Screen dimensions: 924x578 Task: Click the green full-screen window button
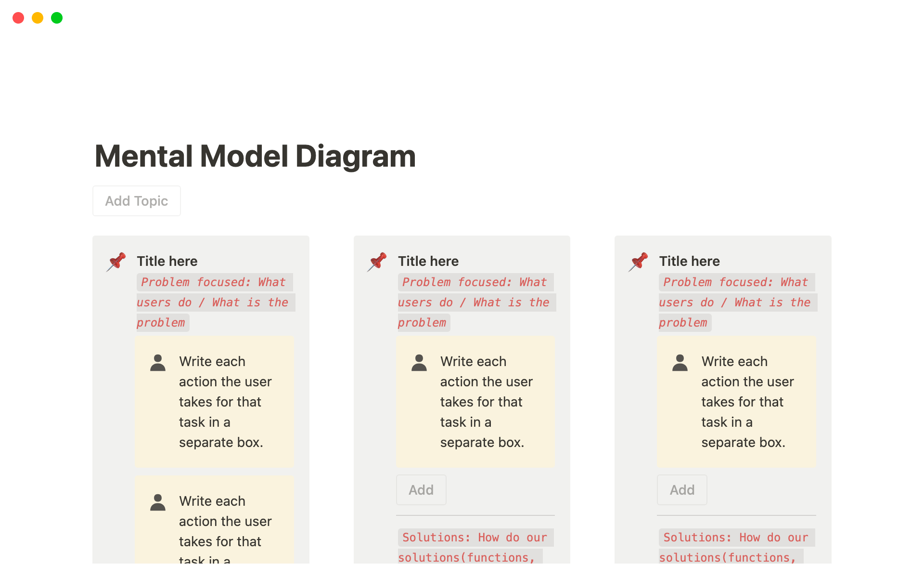57,18
